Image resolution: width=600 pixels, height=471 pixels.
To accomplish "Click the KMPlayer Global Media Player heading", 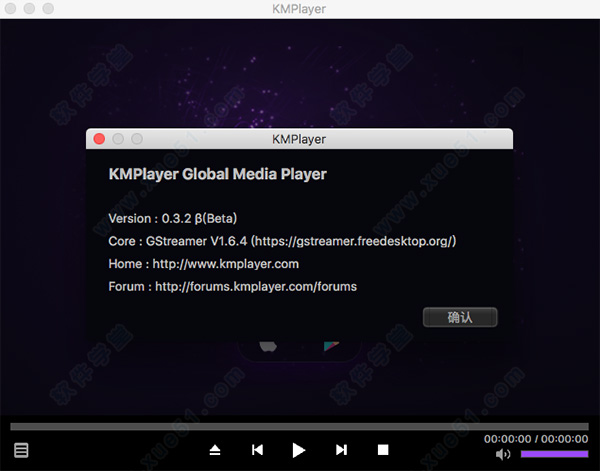I will (x=217, y=174).
